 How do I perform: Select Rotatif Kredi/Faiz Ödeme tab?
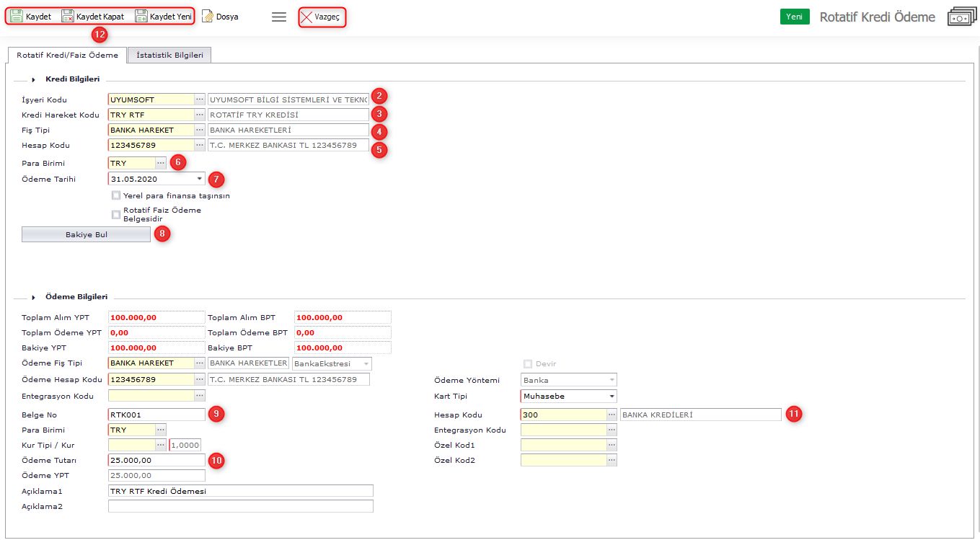coord(67,55)
